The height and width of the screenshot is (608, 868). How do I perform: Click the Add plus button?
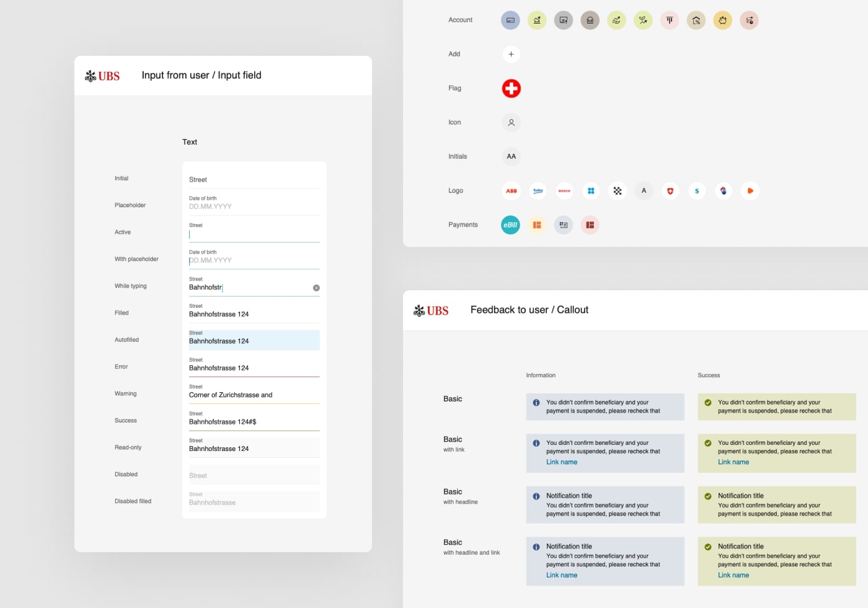511,54
